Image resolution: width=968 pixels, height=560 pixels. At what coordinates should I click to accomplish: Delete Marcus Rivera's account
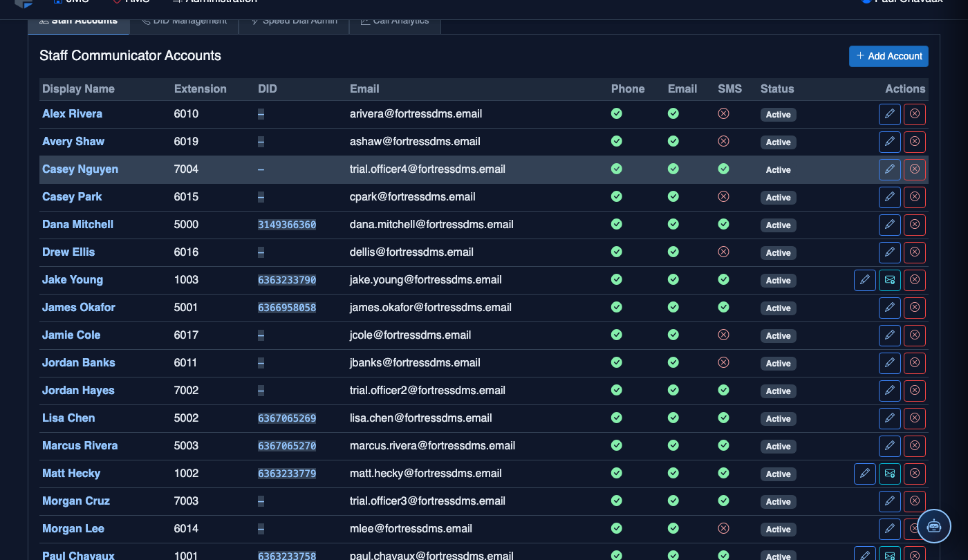pos(915,446)
